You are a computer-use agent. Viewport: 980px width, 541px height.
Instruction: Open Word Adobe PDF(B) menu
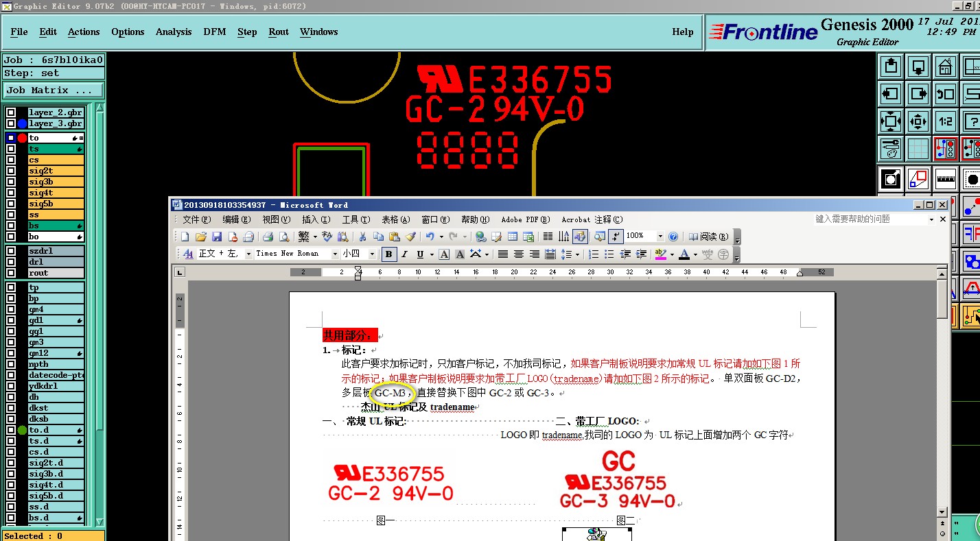pyautogui.click(x=526, y=219)
